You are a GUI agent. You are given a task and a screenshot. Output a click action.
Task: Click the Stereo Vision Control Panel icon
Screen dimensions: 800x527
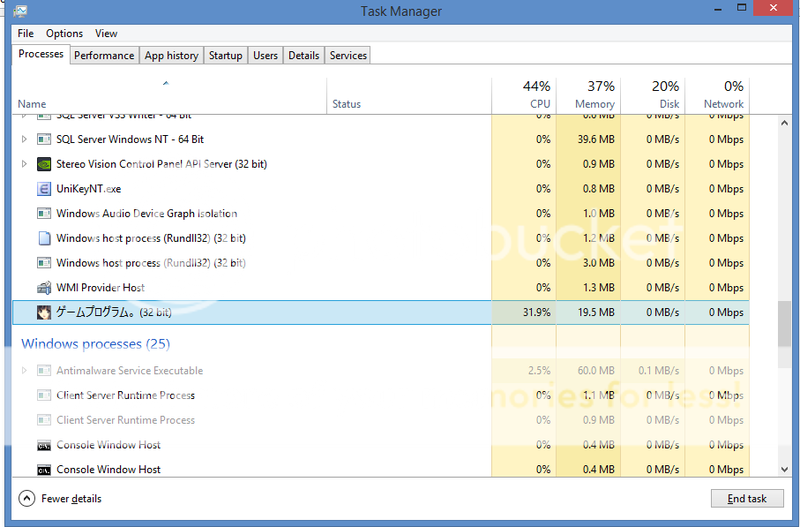click(x=44, y=164)
